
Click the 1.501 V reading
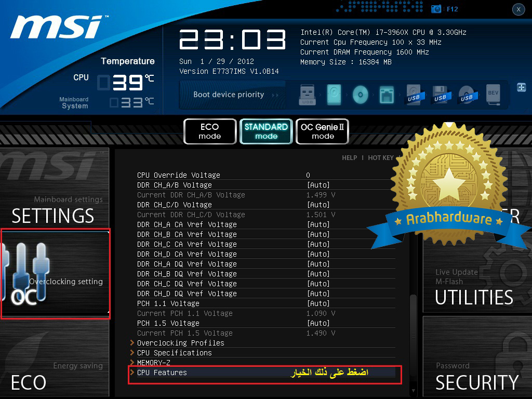point(321,215)
